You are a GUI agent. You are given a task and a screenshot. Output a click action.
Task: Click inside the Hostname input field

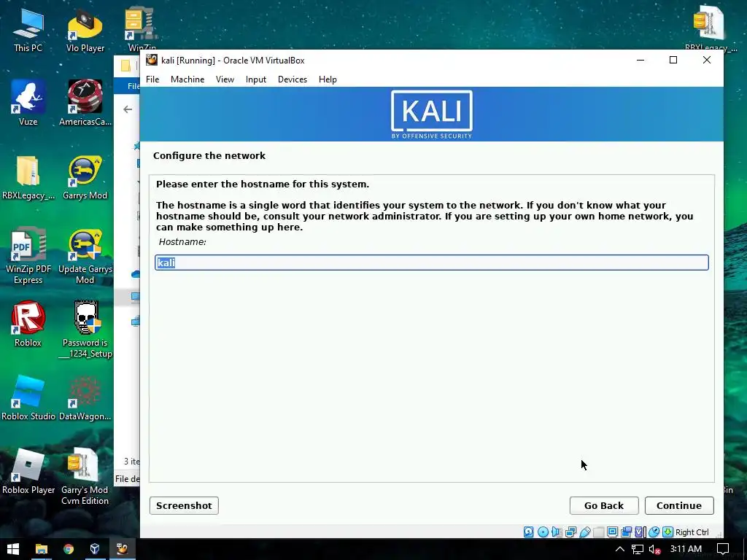pyautogui.click(x=432, y=262)
